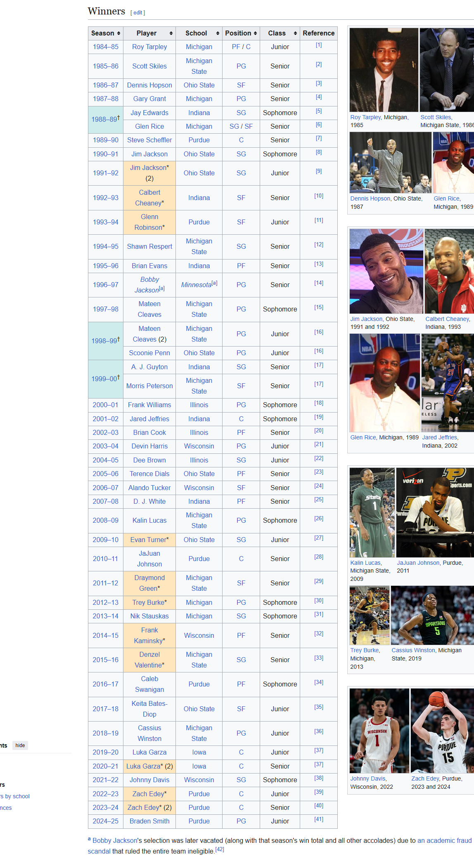The image size is (474, 868).
Task: Click reference footnote [1] in first row
Action: point(318,45)
